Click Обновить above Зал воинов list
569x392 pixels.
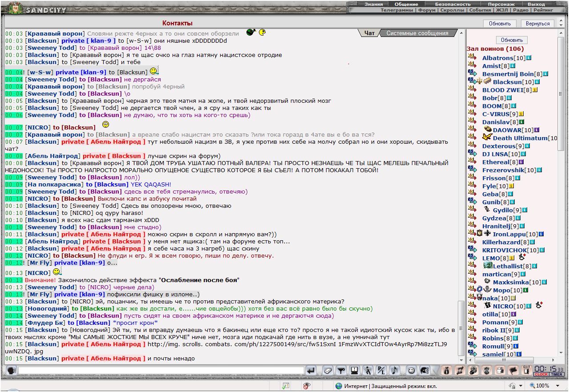[512, 40]
